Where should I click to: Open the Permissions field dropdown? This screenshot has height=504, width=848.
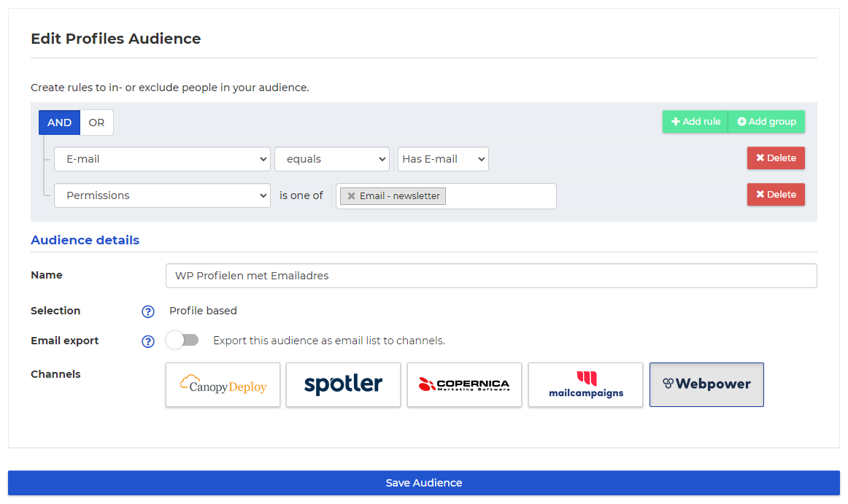(162, 195)
